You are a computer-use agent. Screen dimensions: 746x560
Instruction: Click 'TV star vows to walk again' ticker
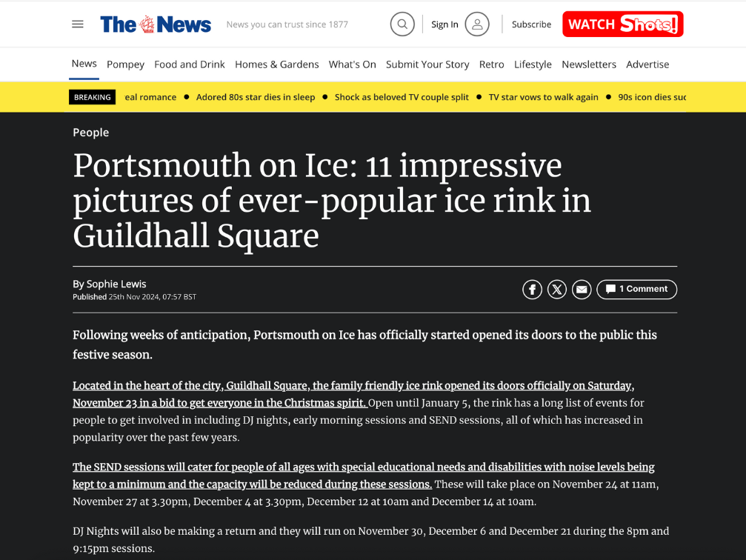pyautogui.click(x=543, y=97)
